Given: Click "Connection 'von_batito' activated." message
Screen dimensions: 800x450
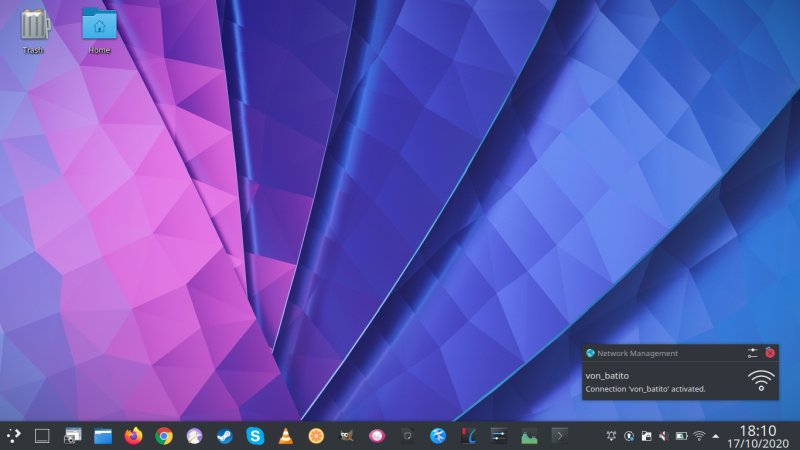Looking at the screenshot, I should tap(645, 389).
